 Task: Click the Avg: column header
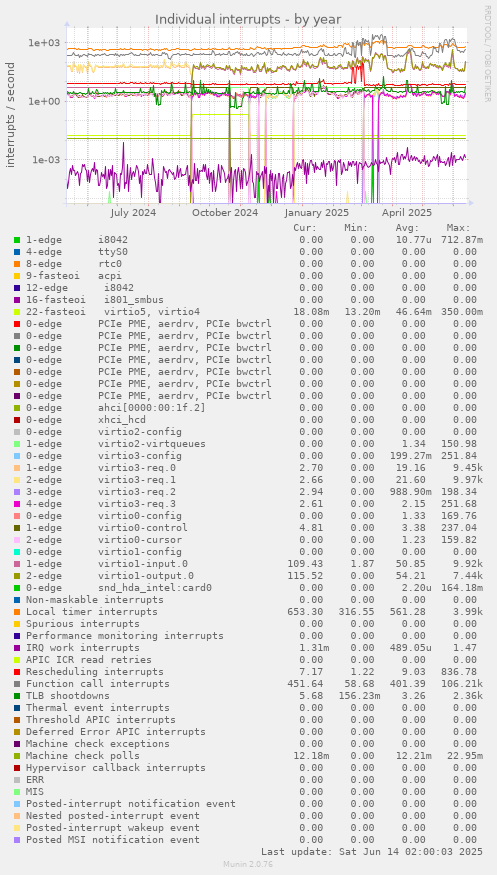(407, 228)
